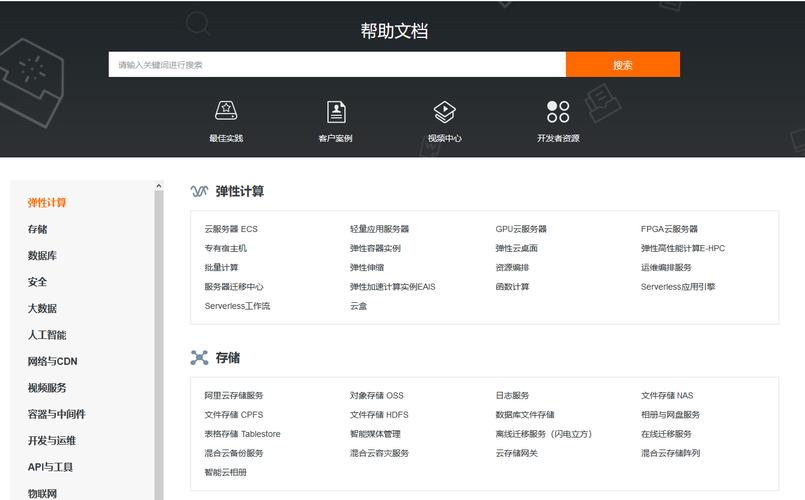
Task: Select 人工智能 in the sidebar
Action: point(47,335)
